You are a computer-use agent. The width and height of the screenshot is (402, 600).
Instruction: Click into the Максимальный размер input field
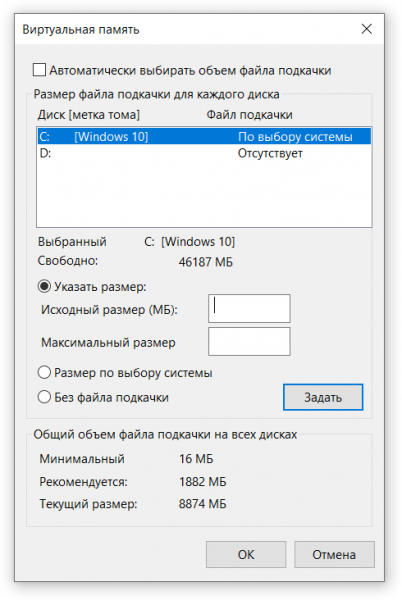tap(249, 341)
